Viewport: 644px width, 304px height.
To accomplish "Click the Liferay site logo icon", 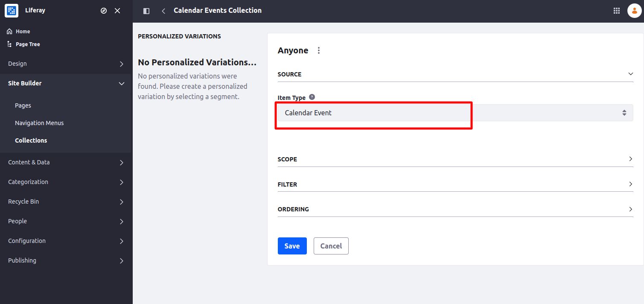I will coord(12,11).
